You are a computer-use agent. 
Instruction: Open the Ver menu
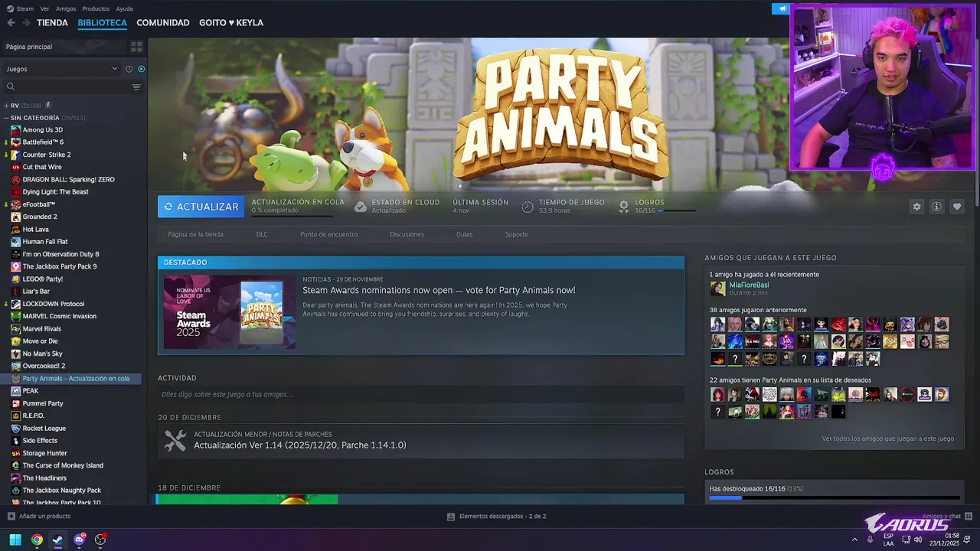pyautogui.click(x=44, y=8)
